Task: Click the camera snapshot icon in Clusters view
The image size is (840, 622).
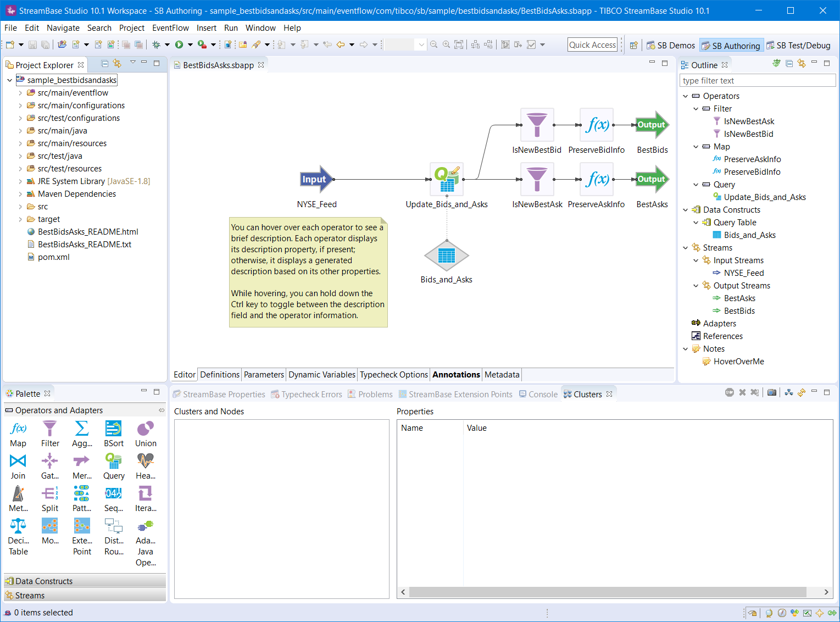Action: tap(772, 393)
